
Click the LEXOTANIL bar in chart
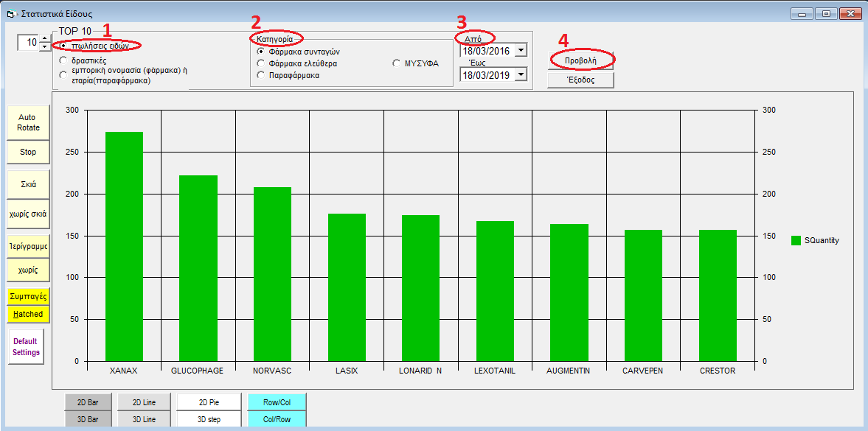pyautogui.click(x=496, y=291)
